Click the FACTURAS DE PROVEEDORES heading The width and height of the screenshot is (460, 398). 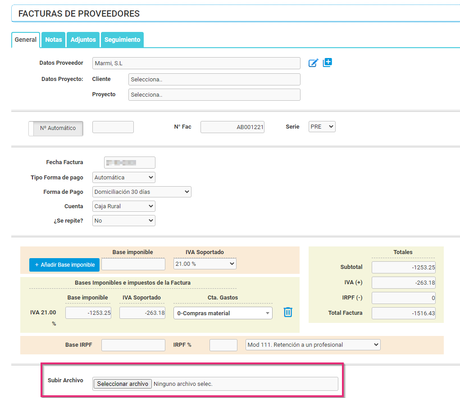[79, 14]
